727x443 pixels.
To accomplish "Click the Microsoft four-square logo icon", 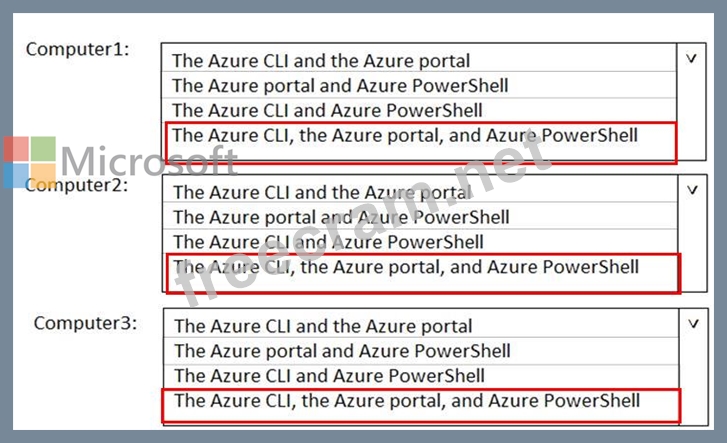I will coord(28,162).
